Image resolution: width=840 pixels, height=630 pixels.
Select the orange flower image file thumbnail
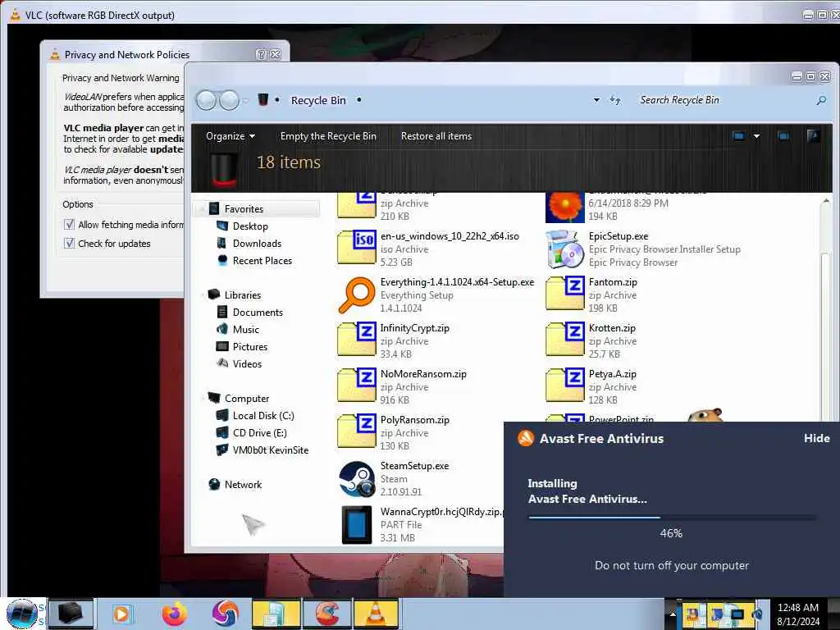point(564,208)
